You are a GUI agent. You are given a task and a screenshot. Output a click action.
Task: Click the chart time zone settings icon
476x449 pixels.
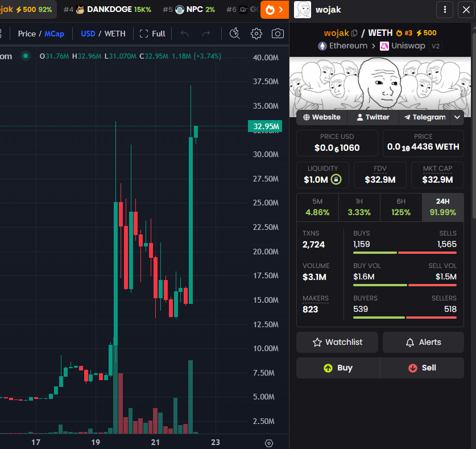coord(269,443)
